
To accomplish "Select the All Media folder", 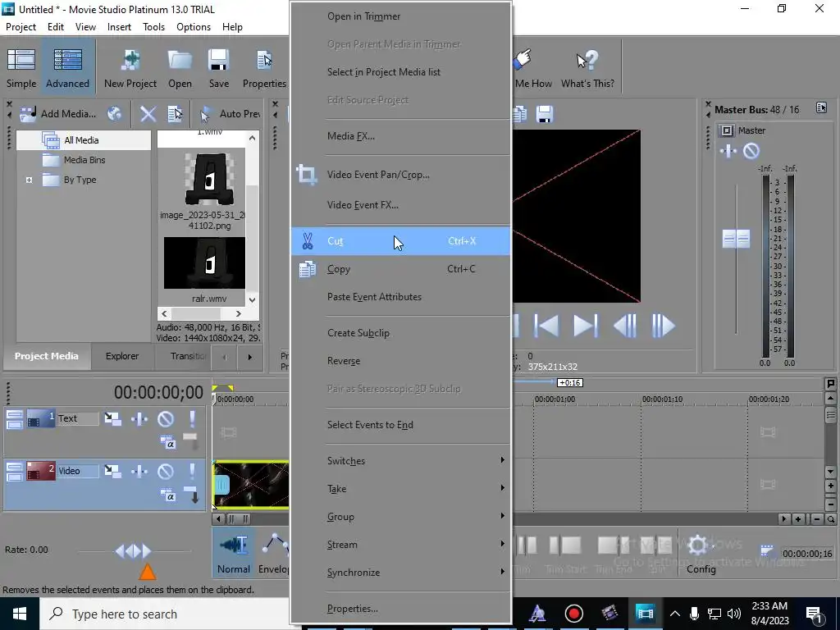I will click(x=81, y=140).
